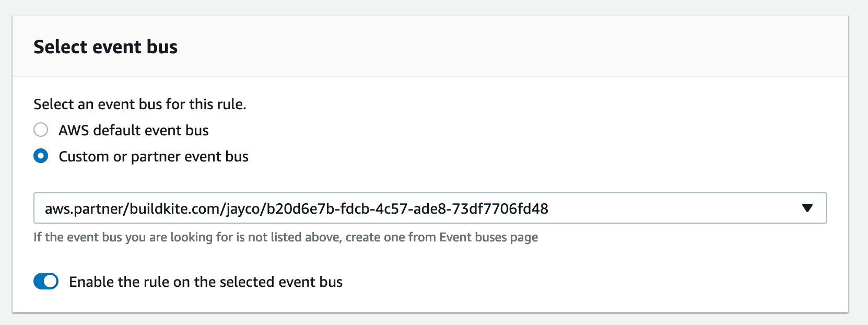Click the white knob of the enable toggle
Image resolution: width=868 pixels, height=325 pixels.
point(51,282)
